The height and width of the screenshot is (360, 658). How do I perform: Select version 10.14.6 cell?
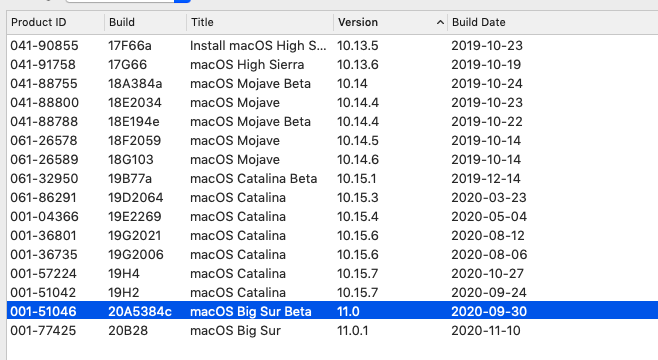pos(358,159)
